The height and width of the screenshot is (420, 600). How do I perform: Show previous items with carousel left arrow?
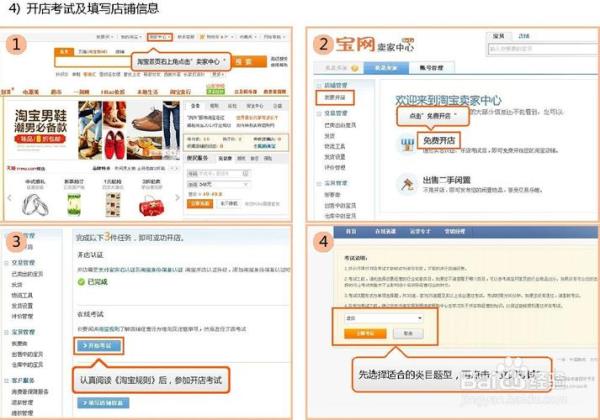(10, 198)
